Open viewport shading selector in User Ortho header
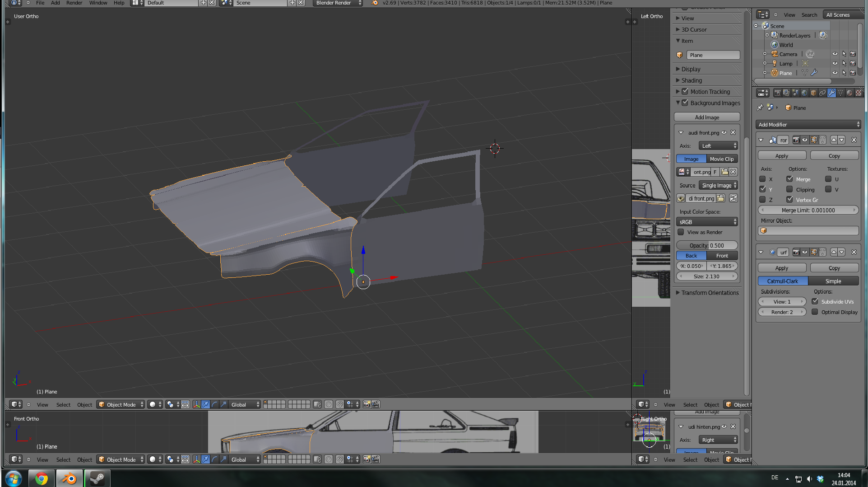868x487 pixels. pyautogui.click(x=155, y=404)
